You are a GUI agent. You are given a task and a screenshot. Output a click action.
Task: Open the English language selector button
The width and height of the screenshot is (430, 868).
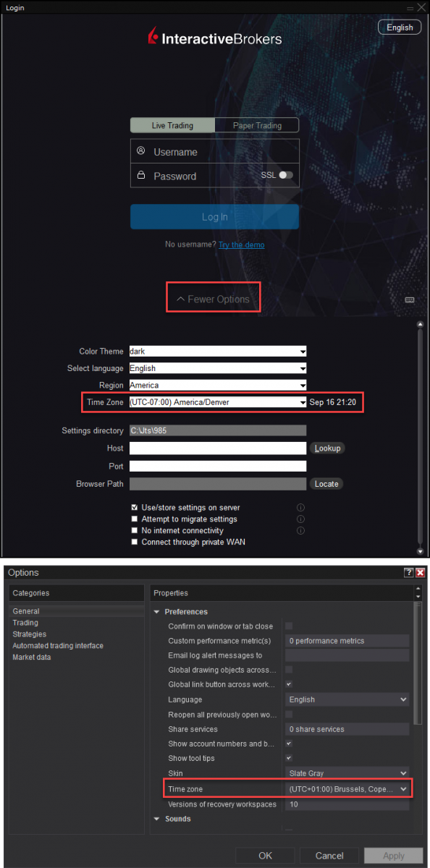pos(400,27)
